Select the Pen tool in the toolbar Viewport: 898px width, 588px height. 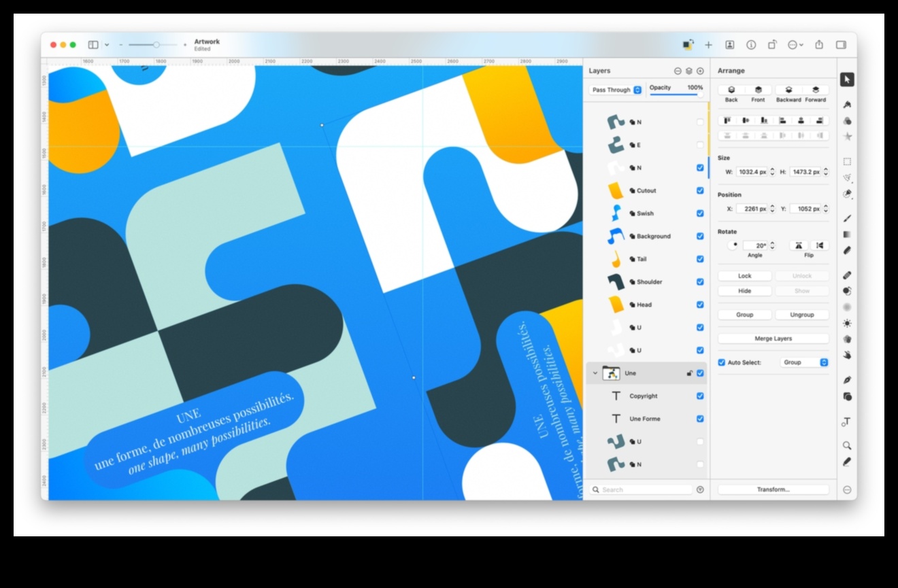(x=847, y=380)
